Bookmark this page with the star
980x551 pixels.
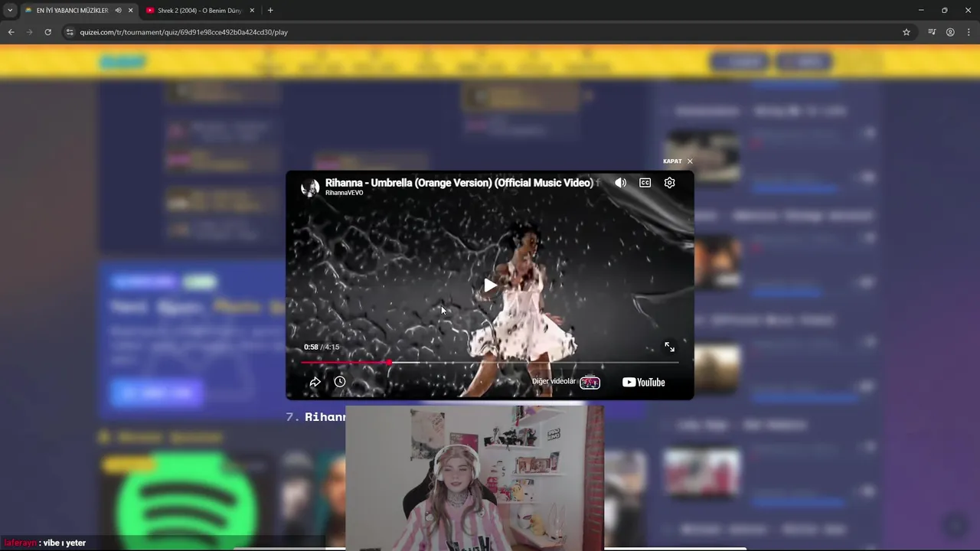click(x=906, y=32)
